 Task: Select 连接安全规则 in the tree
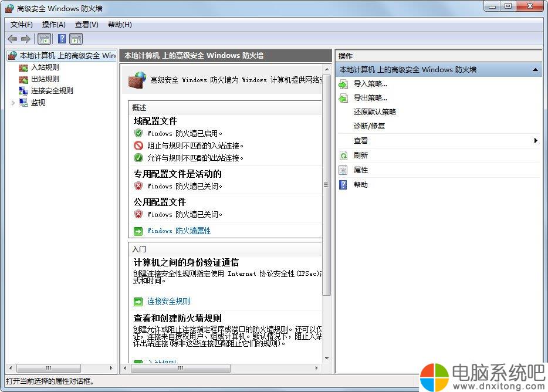coord(52,91)
